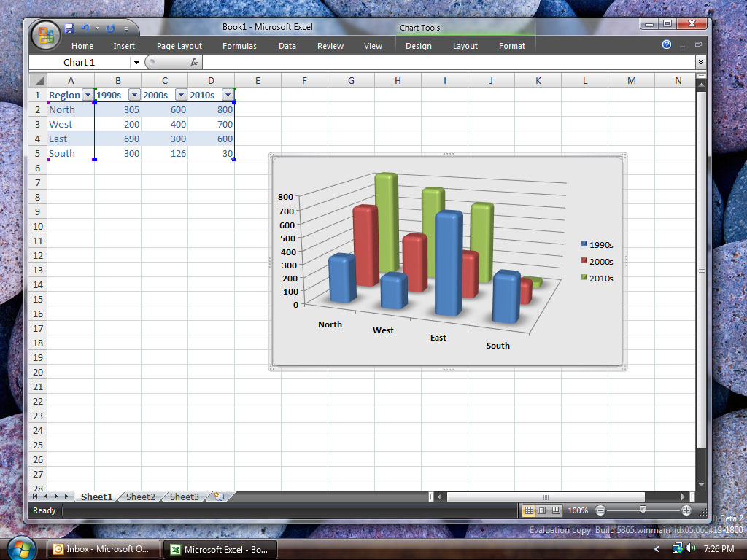Open the 2000s column filter dropdown
This screenshot has height=560, width=747.
pyautogui.click(x=181, y=95)
